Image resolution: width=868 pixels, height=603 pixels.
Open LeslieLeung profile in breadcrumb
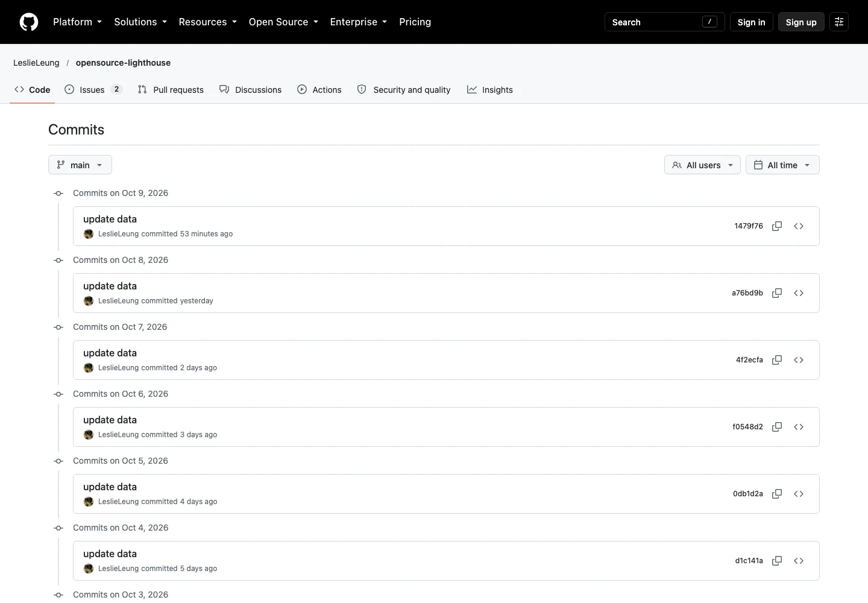(x=36, y=63)
